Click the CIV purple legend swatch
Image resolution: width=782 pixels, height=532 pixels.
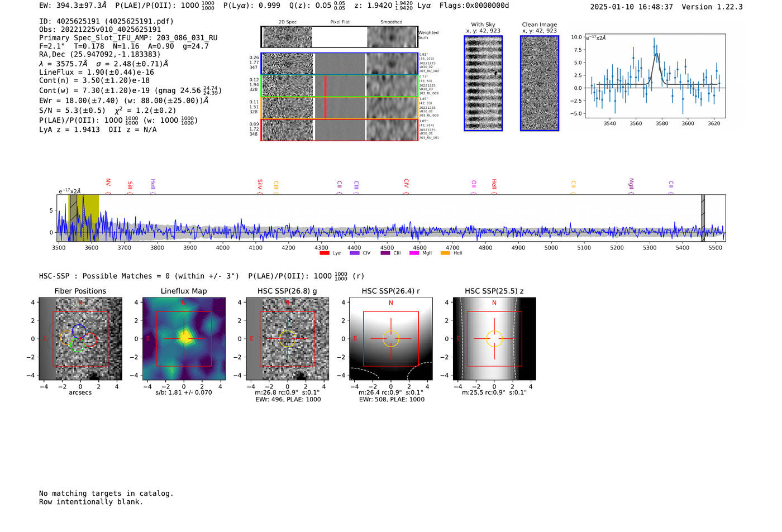(354, 253)
